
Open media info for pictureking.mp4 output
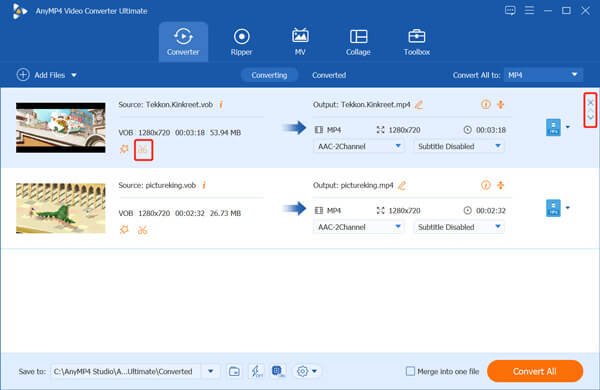coord(486,185)
